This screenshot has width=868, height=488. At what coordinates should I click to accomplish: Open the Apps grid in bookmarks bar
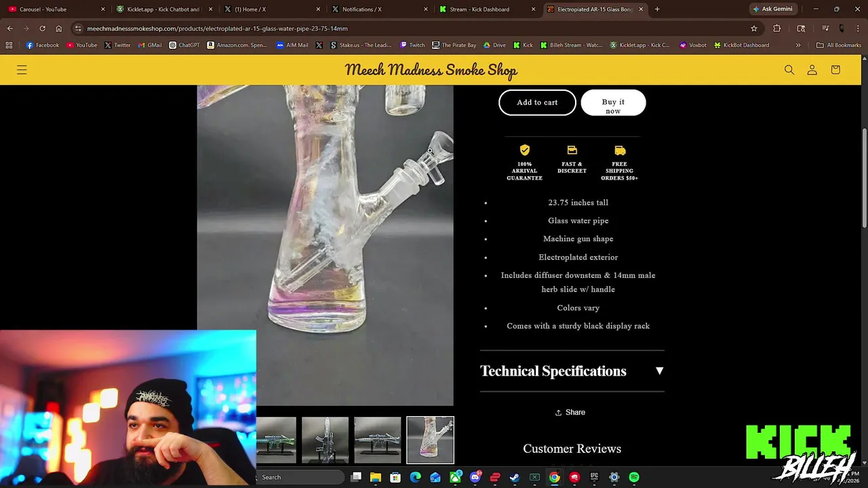(x=9, y=45)
